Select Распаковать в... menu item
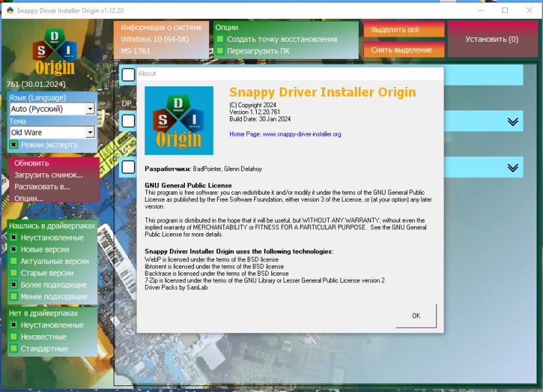Image resolution: width=543 pixels, height=392 pixels. click(x=42, y=187)
